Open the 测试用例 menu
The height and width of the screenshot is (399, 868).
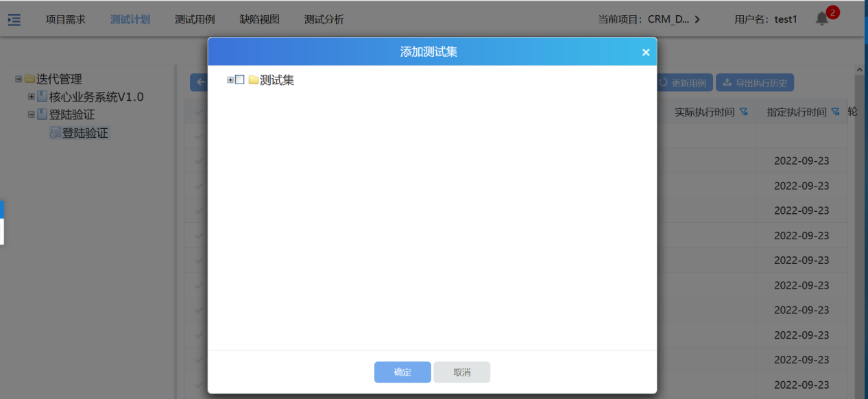[195, 20]
